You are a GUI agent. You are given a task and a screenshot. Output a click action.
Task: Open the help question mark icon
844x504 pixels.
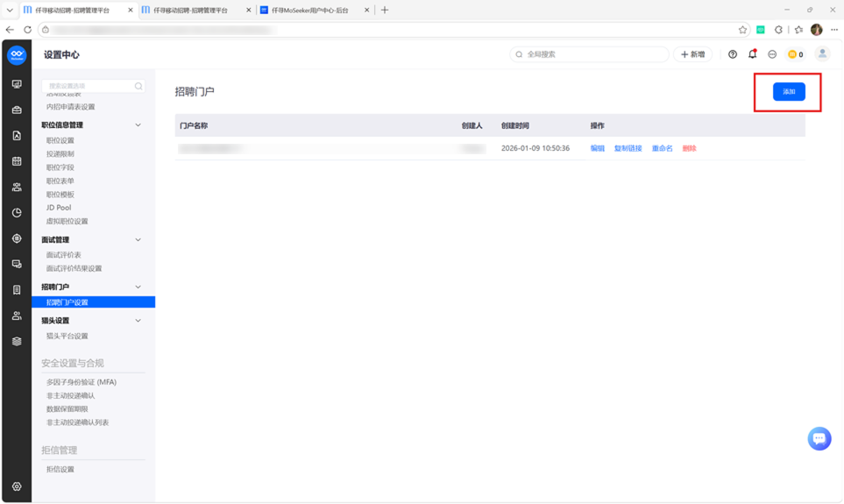coord(733,54)
